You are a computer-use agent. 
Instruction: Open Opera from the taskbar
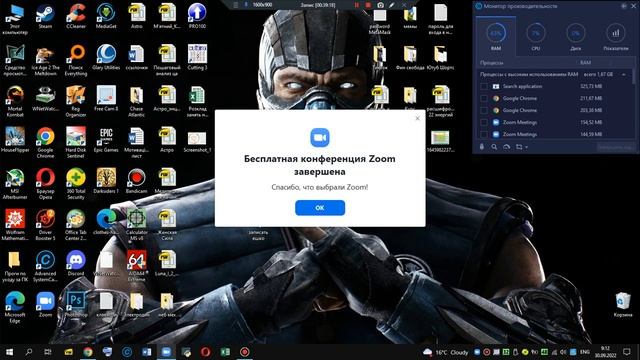205,351
